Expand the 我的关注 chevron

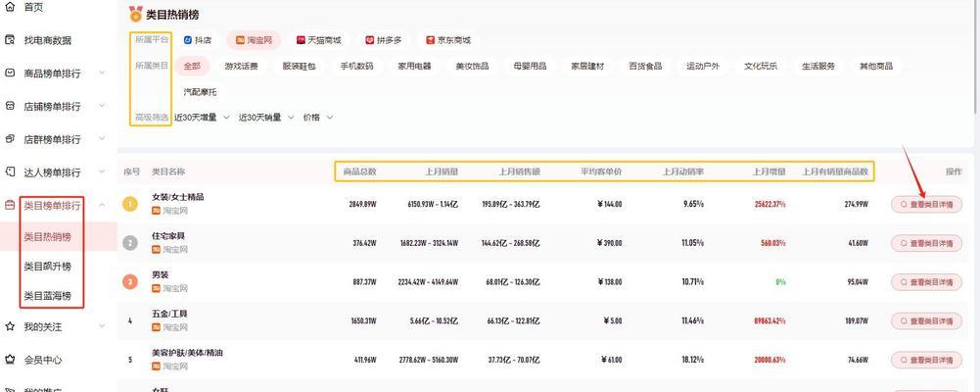pos(102,326)
